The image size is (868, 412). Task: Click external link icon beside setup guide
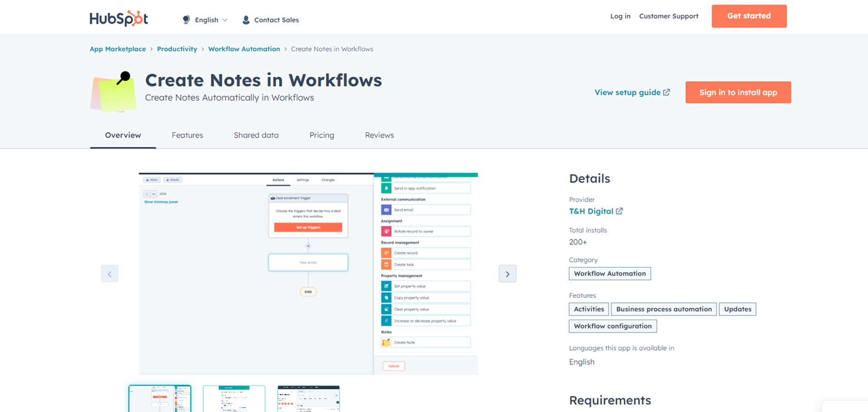tap(666, 92)
